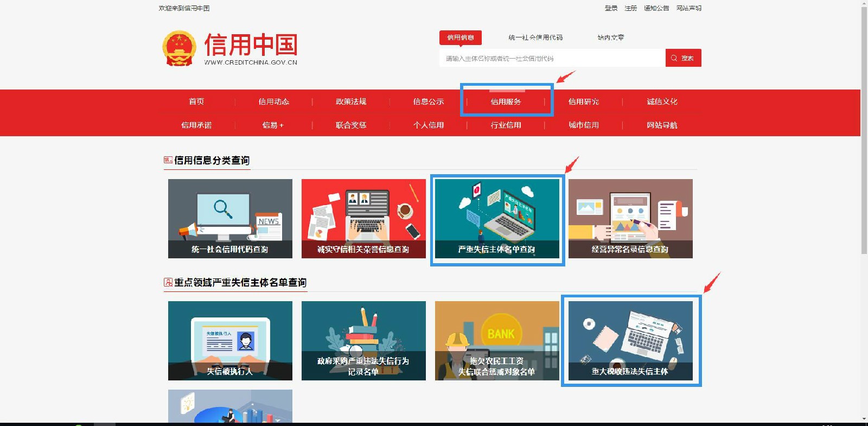Open 信息公示 navigation menu item
868x426 pixels.
[x=428, y=101]
